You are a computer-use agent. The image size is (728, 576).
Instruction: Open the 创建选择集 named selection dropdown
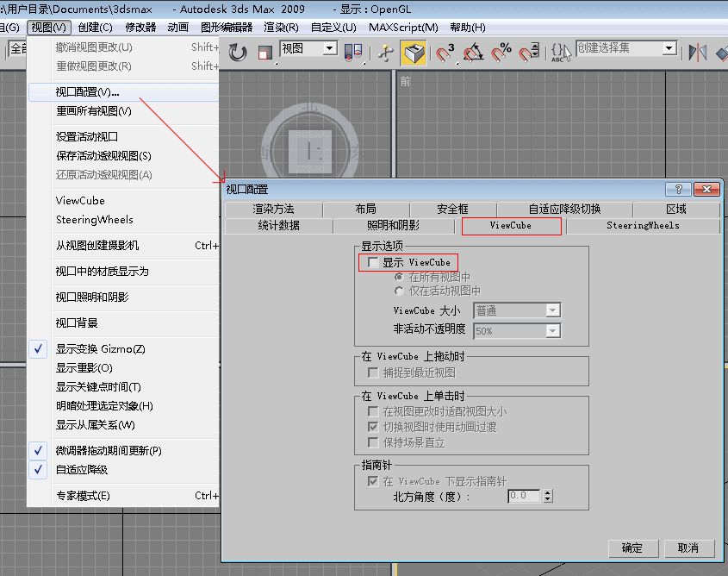626,47
